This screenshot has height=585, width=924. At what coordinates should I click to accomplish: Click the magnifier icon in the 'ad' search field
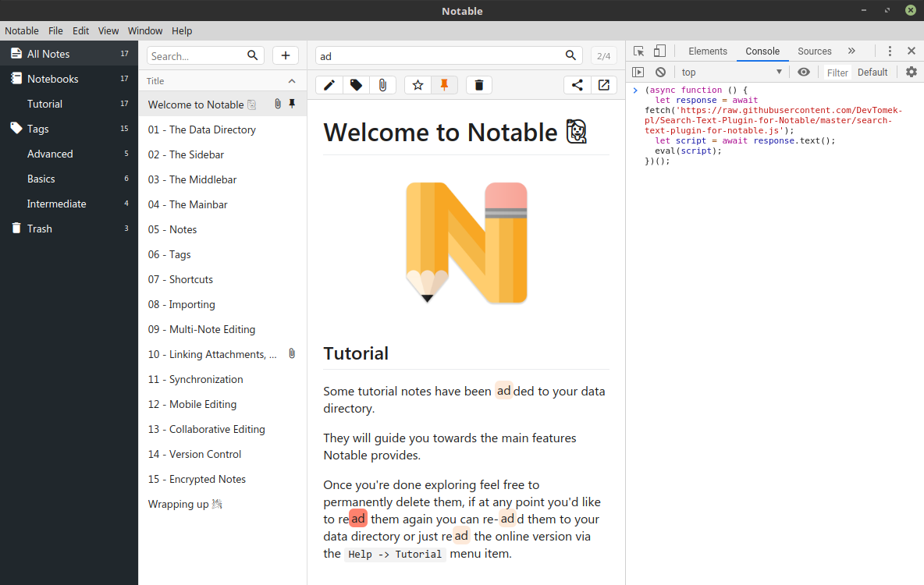pyautogui.click(x=570, y=55)
